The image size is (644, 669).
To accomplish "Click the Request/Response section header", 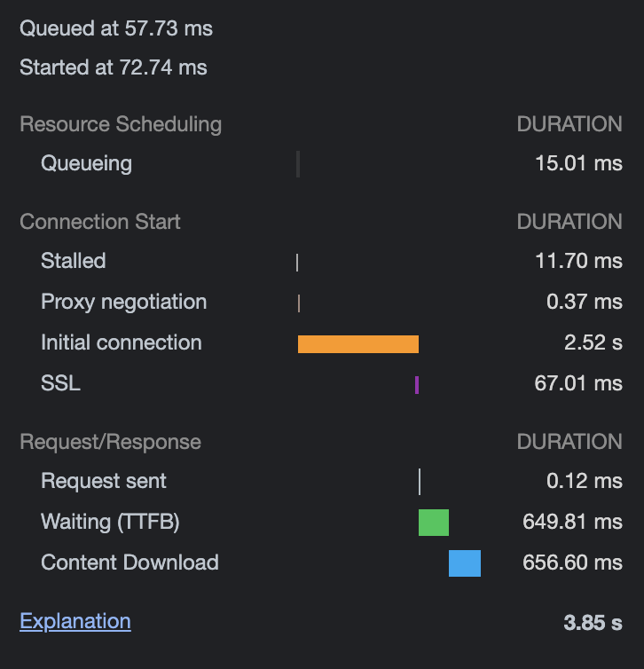I will click(111, 442).
